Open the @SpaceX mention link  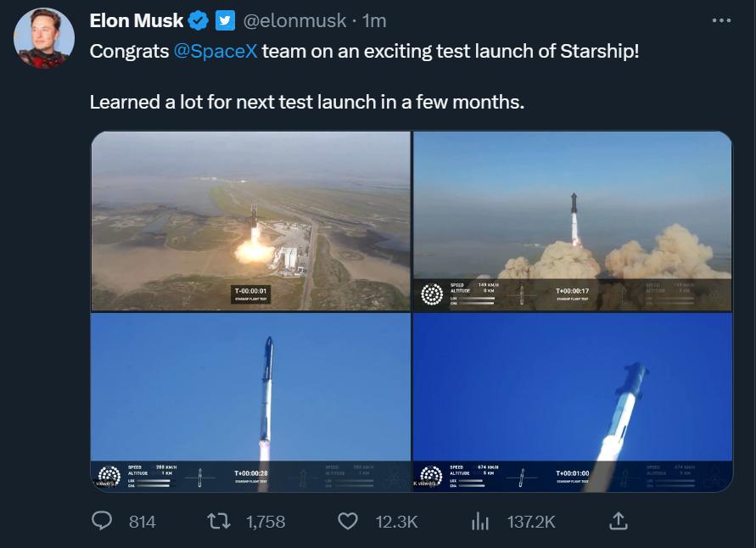point(215,51)
